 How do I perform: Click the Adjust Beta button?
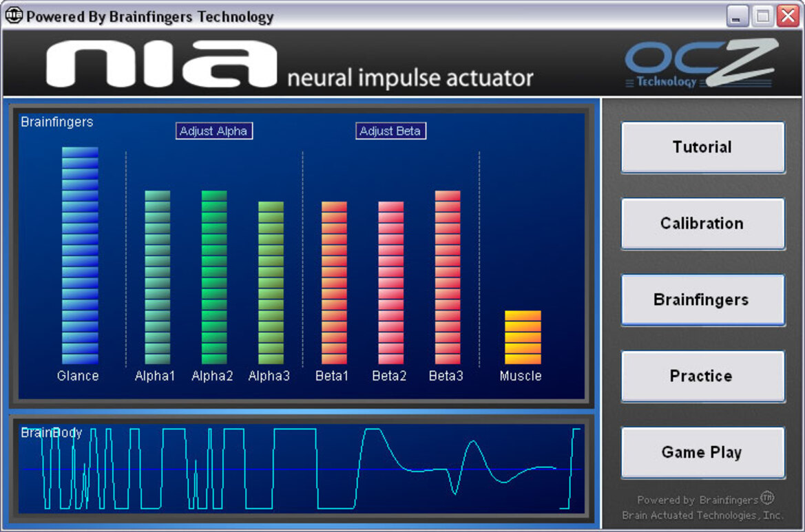(x=390, y=131)
